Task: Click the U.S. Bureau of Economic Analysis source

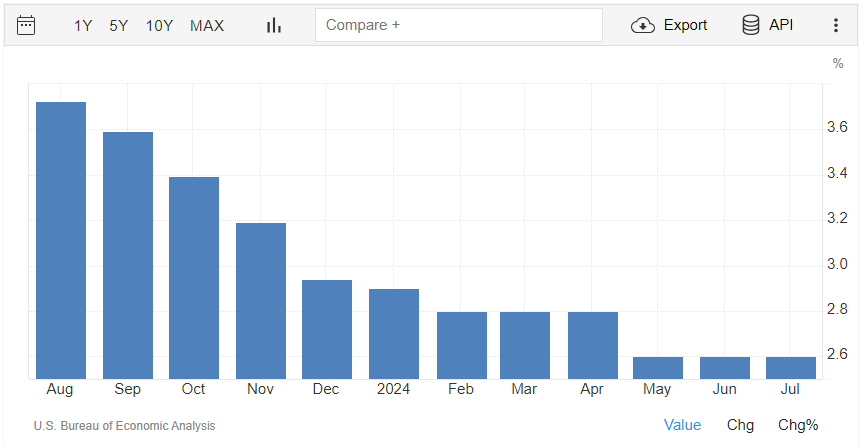Action: pos(124,426)
